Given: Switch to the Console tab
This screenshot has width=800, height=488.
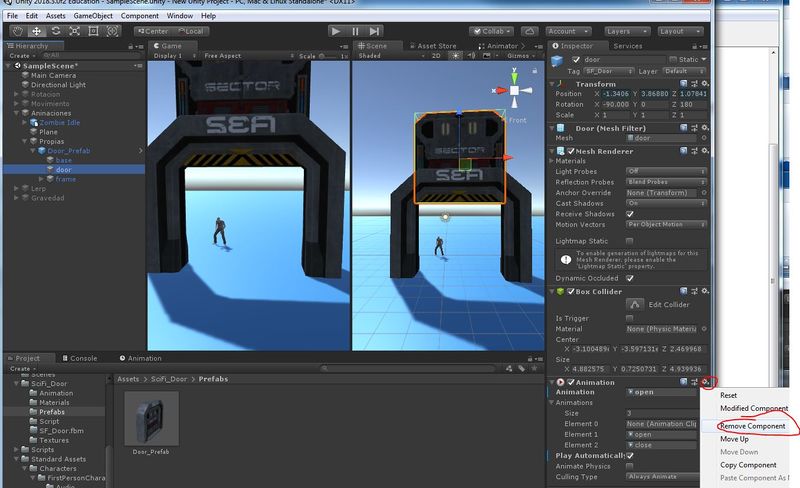Looking at the screenshot, I should point(80,358).
